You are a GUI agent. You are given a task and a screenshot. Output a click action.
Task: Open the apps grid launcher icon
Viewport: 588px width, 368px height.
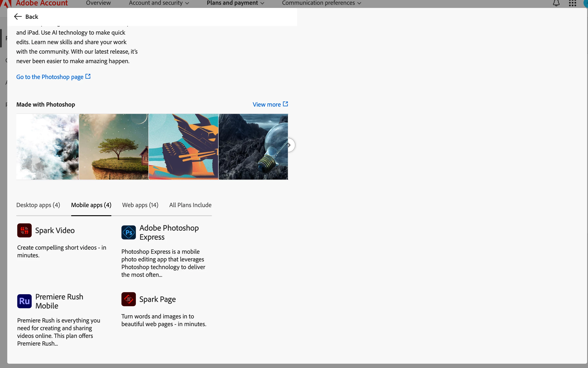[572, 3]
